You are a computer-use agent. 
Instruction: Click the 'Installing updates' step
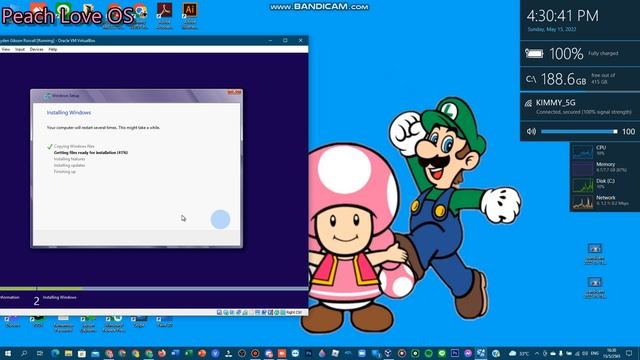tap(69, 166)
